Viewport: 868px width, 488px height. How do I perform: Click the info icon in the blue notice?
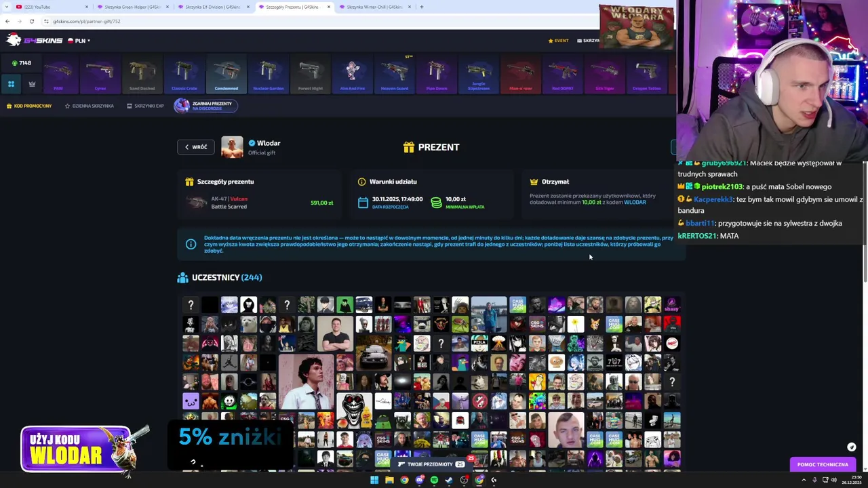pos(191,244)
